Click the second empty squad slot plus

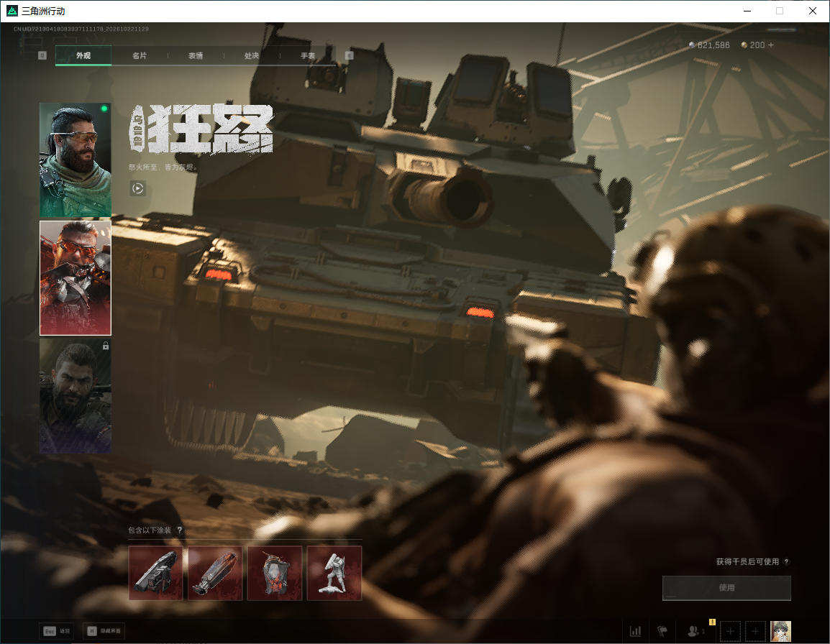pyautogui.click(x=755, y=631)
